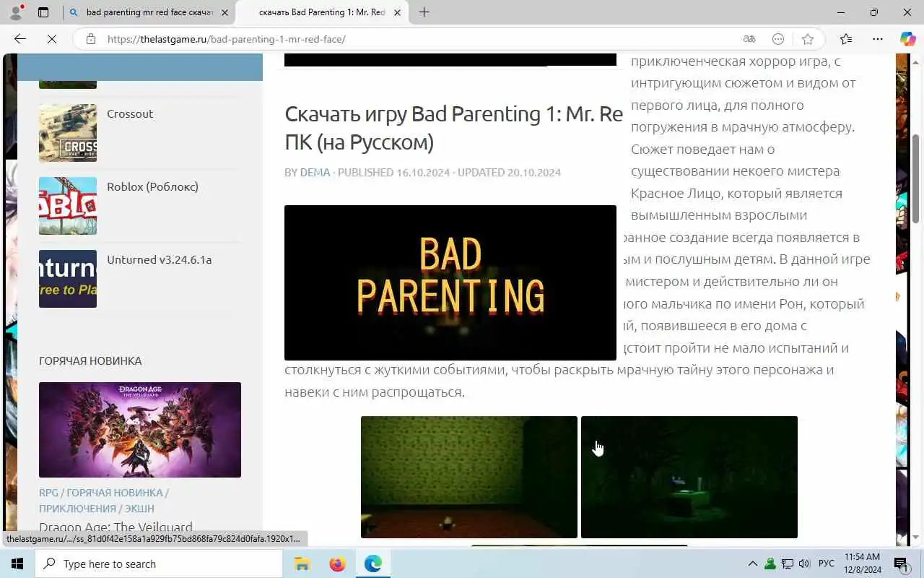Open the Windows Start menu
924x578 pixels.
tap(17, 564)
